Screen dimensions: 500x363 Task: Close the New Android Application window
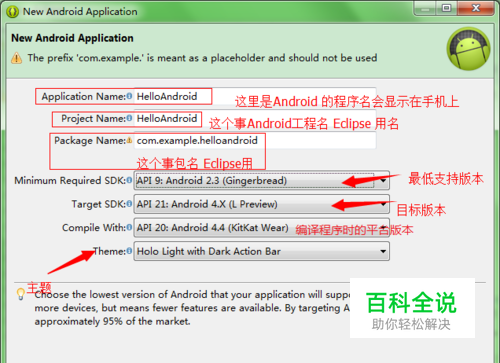click(x=476, y=8)
